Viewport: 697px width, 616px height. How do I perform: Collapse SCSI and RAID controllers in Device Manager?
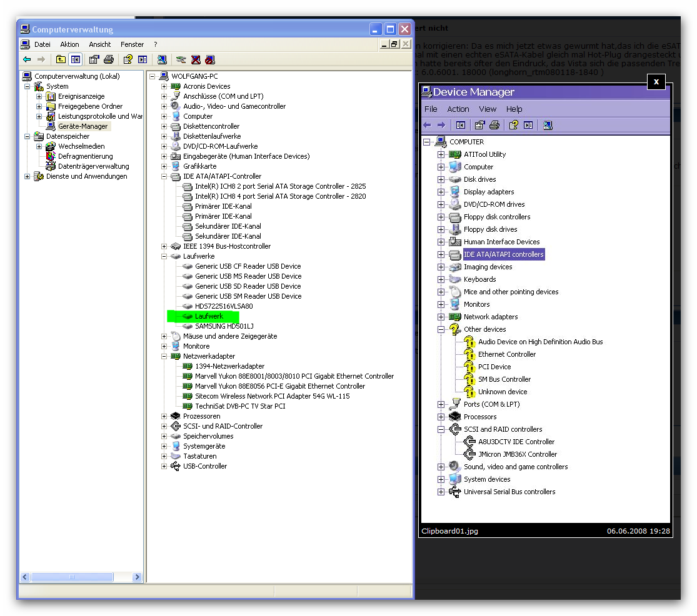441,429
